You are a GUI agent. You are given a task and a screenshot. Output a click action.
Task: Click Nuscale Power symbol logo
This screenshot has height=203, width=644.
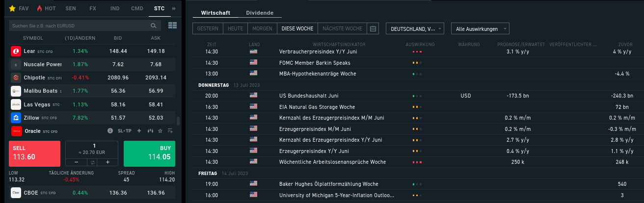16,64
